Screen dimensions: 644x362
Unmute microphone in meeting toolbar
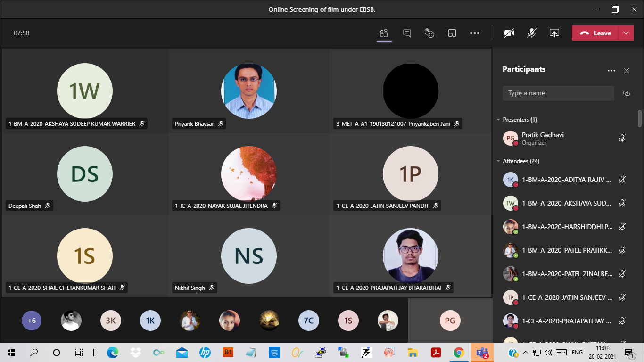532,33
